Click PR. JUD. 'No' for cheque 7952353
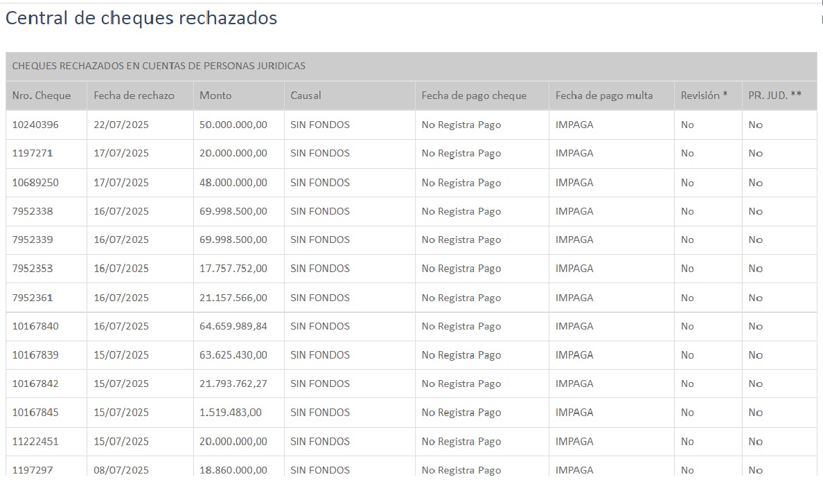 [x=755, y=269]
